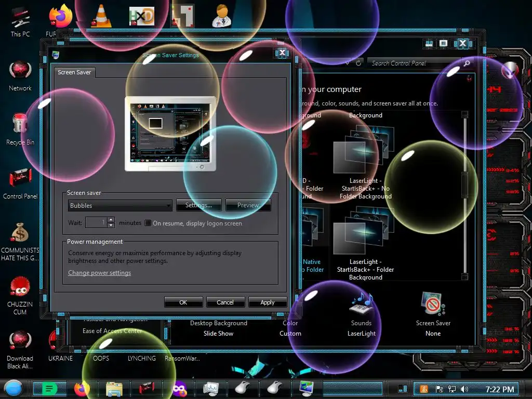The image size is (532, 399).
Task: Open Desktop Background Slide Show link
Action: (x=219, y=328)
